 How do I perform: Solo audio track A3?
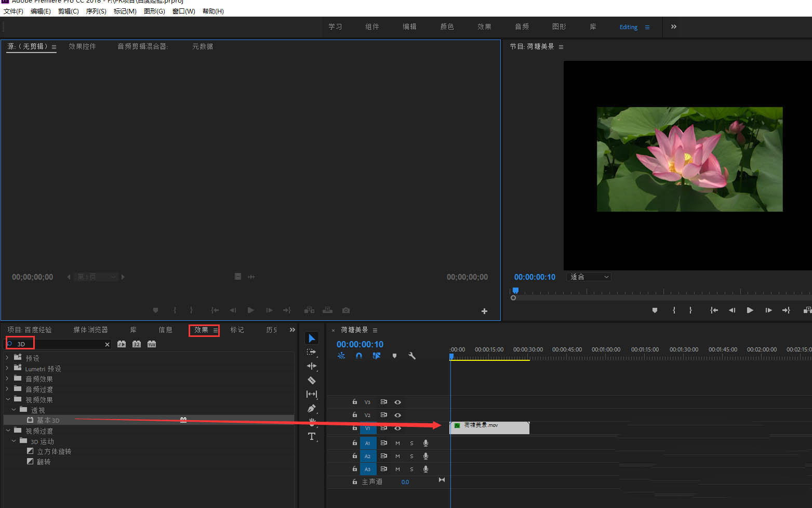411,469
